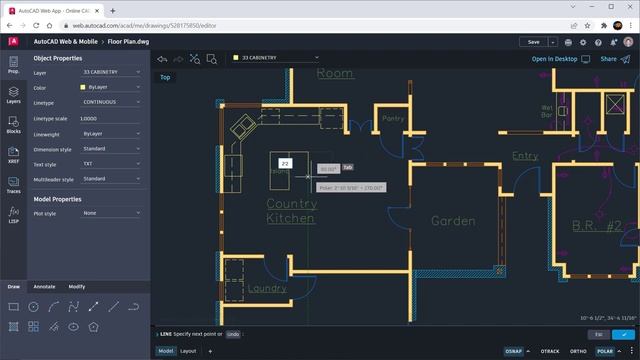Toggle OSNAP in status bar
The image size is (640, 360).
(x=513, y=351)
